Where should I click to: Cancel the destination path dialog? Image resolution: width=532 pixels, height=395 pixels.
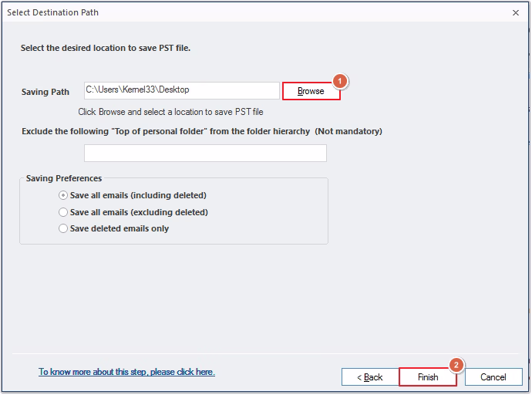coord(493,377)
